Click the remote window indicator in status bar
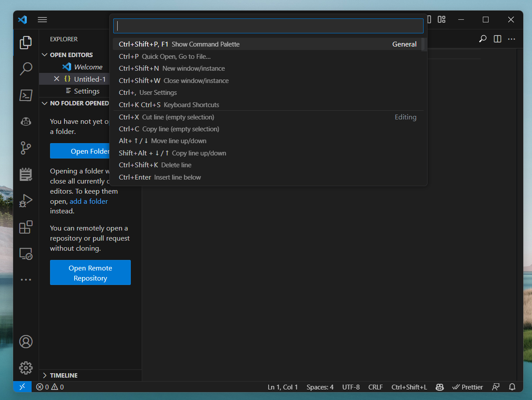This screenshot has height=400, width=532. pos(22,387)
